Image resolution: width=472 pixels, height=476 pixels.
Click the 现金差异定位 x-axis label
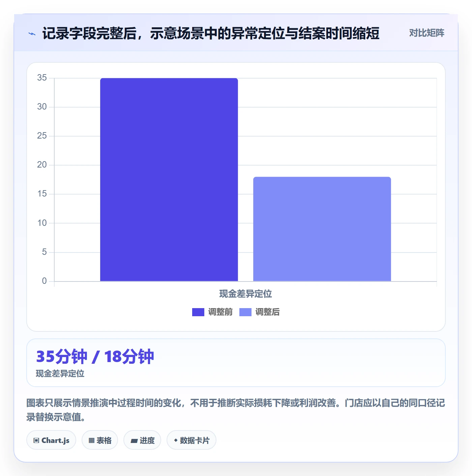pyautogui.click(x=245, y=294)
